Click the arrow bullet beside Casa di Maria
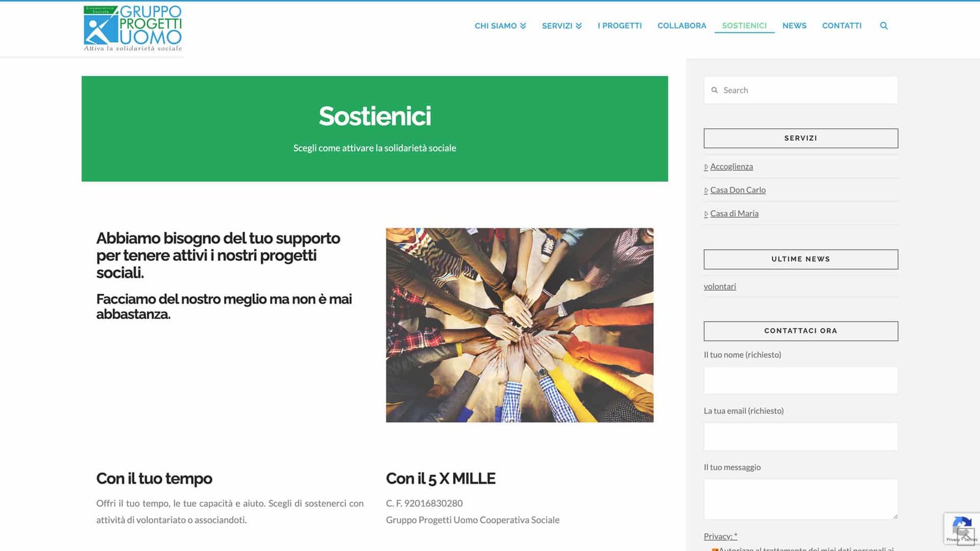This screenshot has width=980, height=551. (x=706, y=214)
